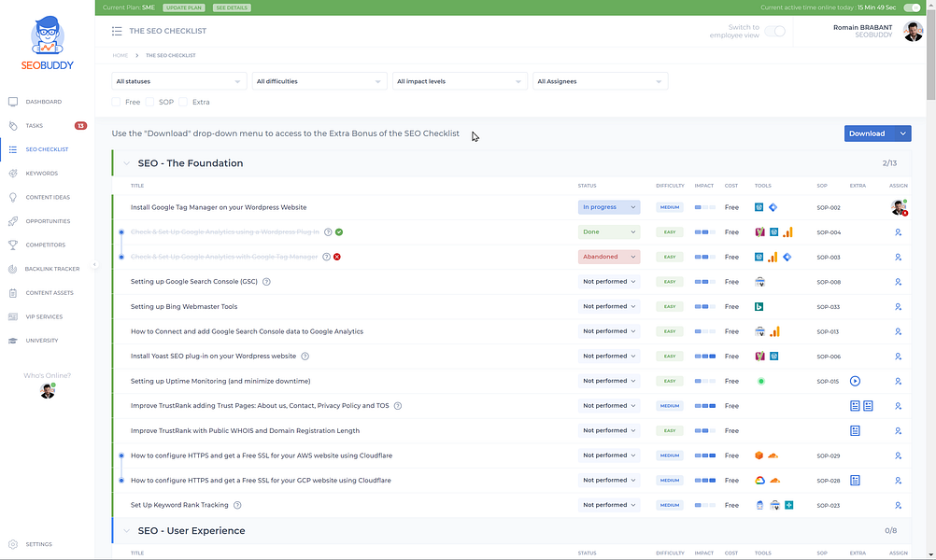Screen dimensions: 936x560
Task: Open the SOP document icon on the TrustRank WHOIS row
Action: coord(854,430)
